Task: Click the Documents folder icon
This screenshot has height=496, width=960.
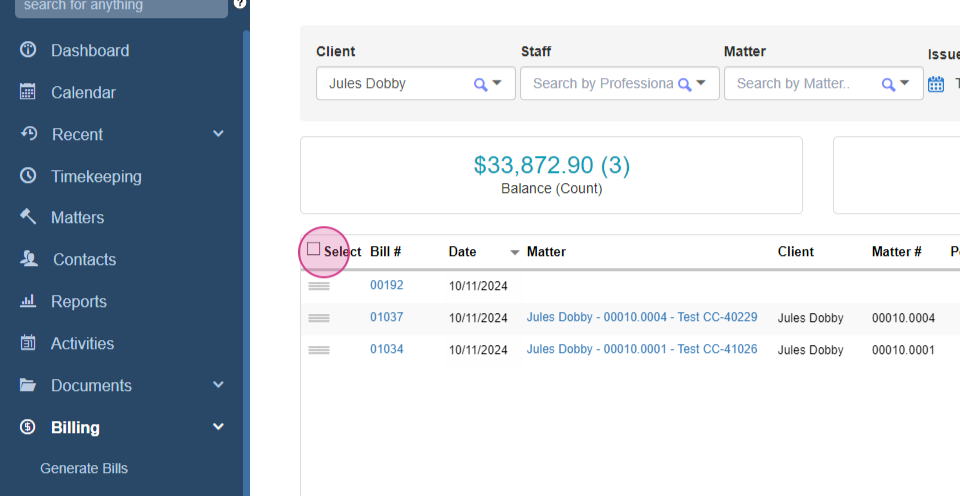Action: pos(28,385)
